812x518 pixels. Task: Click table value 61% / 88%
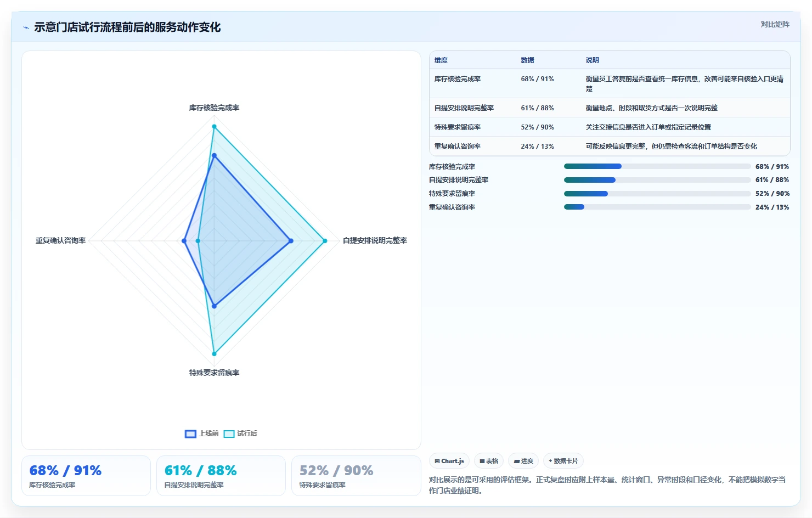click(537, 108)
